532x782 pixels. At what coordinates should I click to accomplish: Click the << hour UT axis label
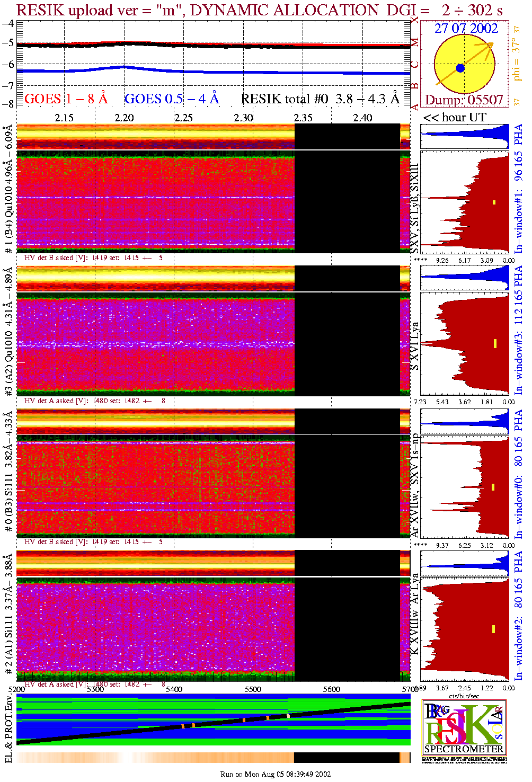(455, 118)
